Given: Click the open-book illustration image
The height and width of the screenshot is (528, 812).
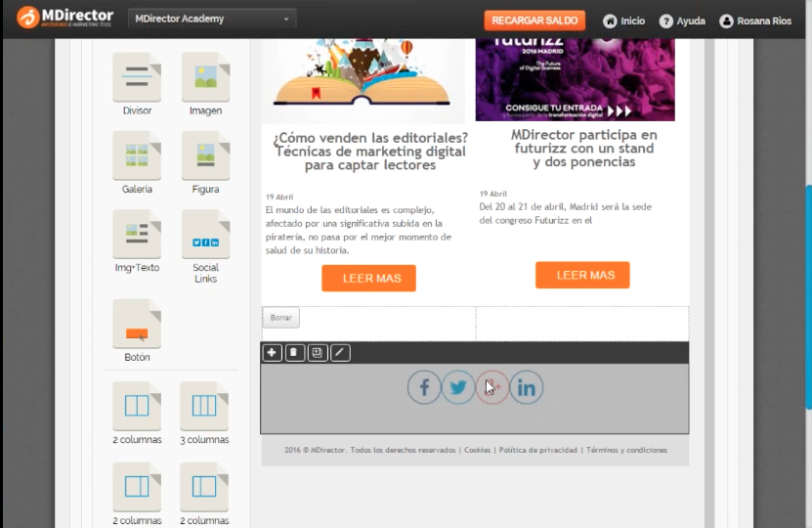Looking at the screenshot, I should coord(363,80).
